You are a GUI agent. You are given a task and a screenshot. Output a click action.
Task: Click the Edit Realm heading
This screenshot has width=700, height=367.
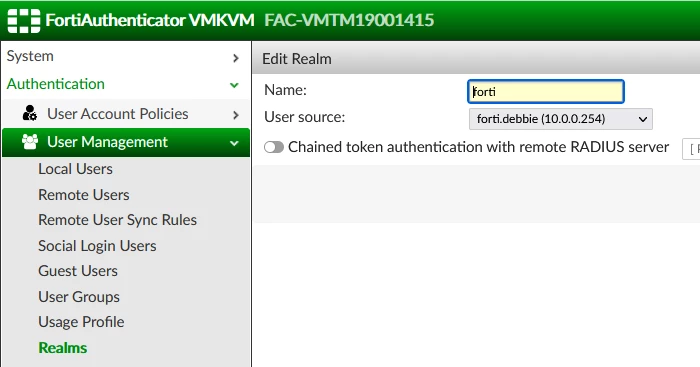pos(297,59)
